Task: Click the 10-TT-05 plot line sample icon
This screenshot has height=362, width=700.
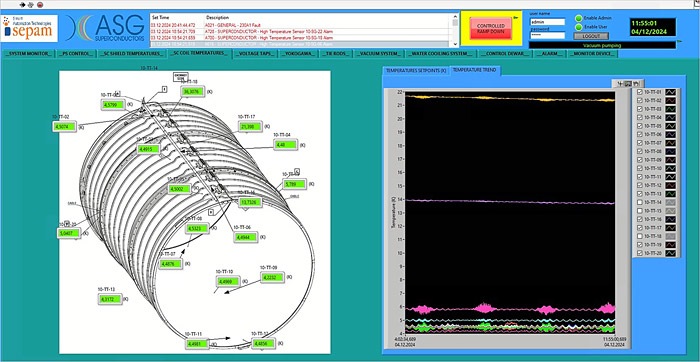Action: point(671,125)
